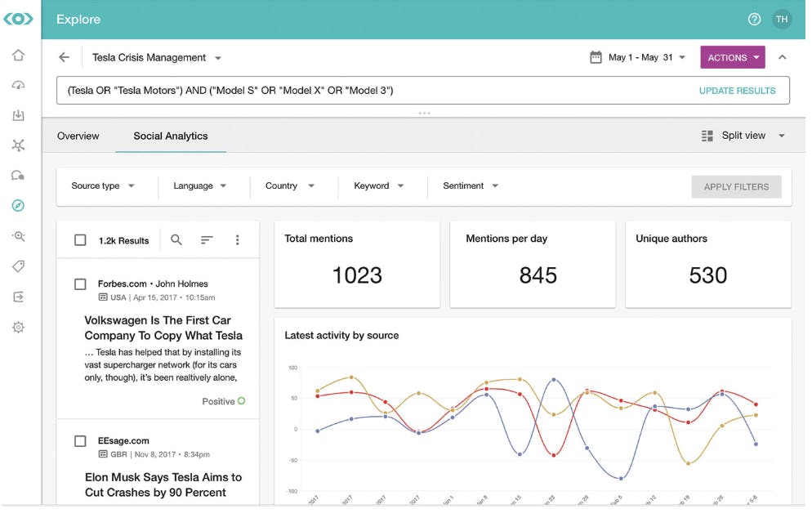Viewport: 812px width, 518px height.
Task: Click the Split view layout icon
Action: 707,136
